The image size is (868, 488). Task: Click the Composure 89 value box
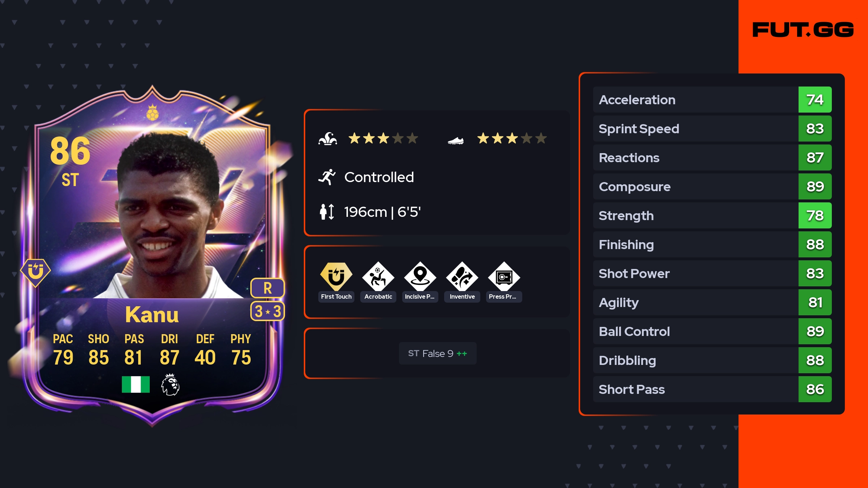(x=815, y=186)
